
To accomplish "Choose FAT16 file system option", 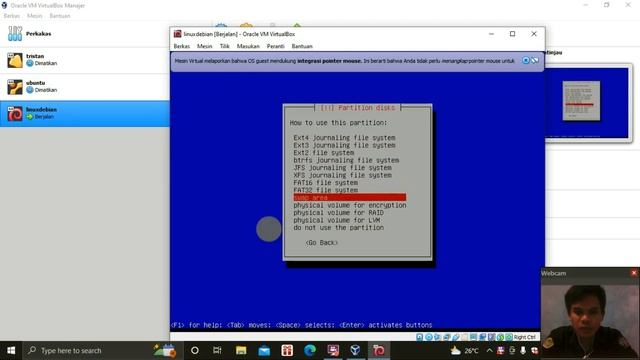I will pyautogui.click(x=325, y=182).
